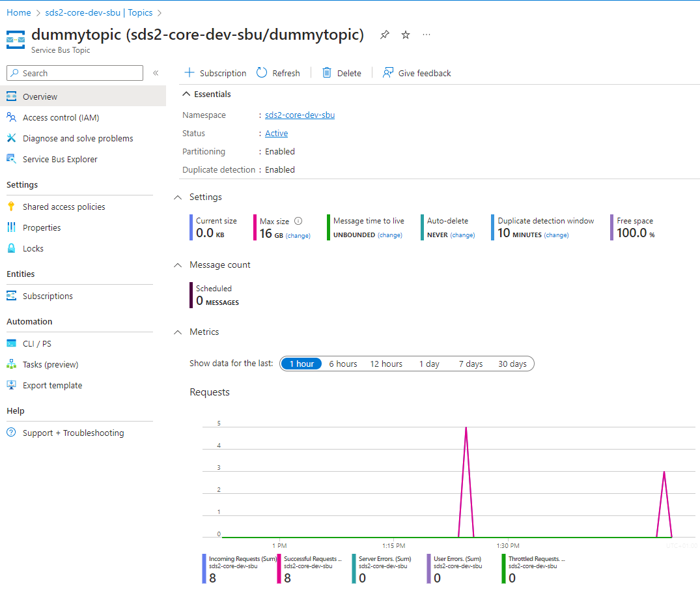The image size is (700, 589).
Task: Click the Refresh toolbar icon
Action: (x=262, y=73)
